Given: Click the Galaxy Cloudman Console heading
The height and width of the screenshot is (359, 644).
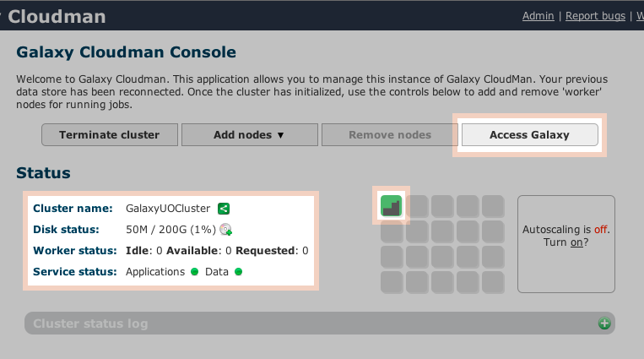Looking at the screenshot, I should click(x=126, y=52).
